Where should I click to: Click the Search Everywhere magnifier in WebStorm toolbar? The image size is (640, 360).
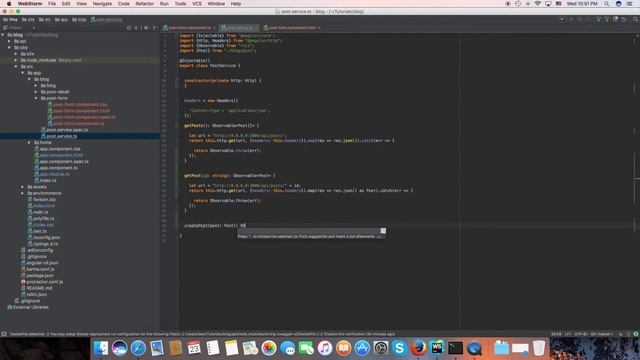pyautogui.click(x=635, y=19)
